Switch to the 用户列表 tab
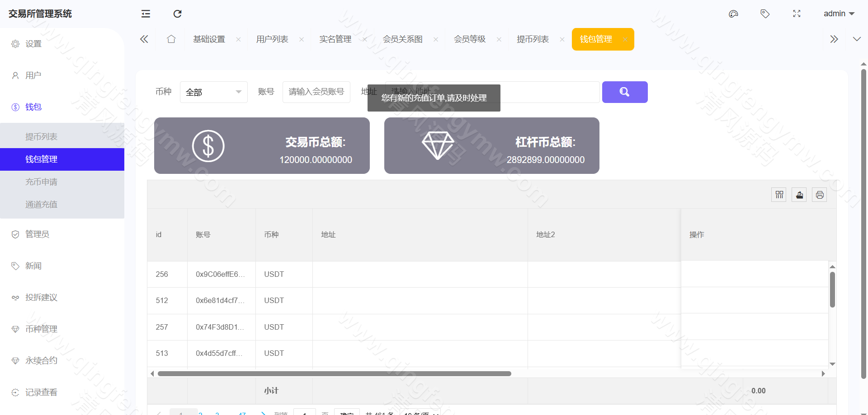868x415 pixels. pos(272,39)
